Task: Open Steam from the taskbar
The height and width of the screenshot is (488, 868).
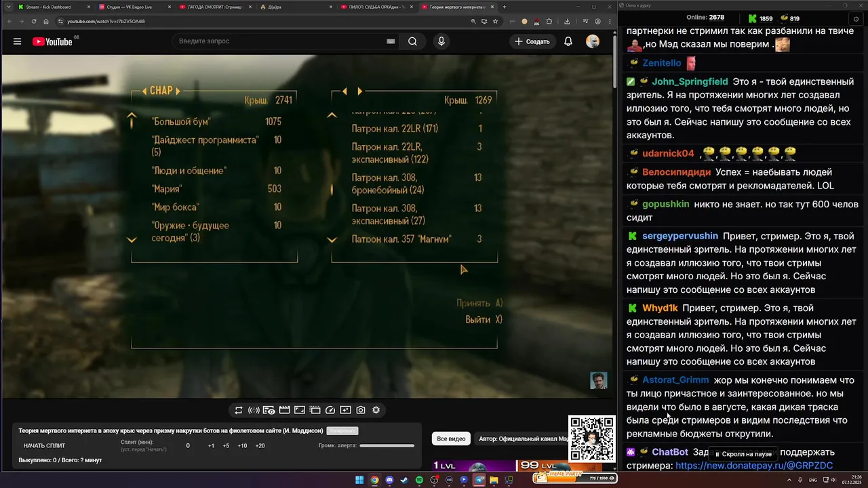Action: (x=404, y=480)
